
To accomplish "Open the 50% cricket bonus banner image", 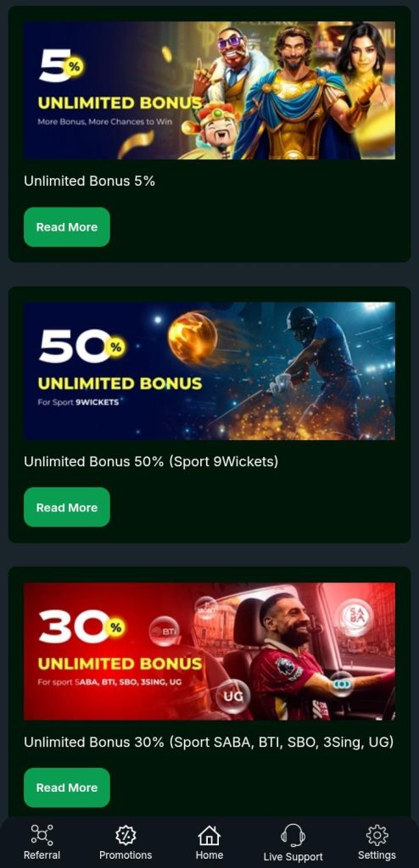I will pos(209,371).
